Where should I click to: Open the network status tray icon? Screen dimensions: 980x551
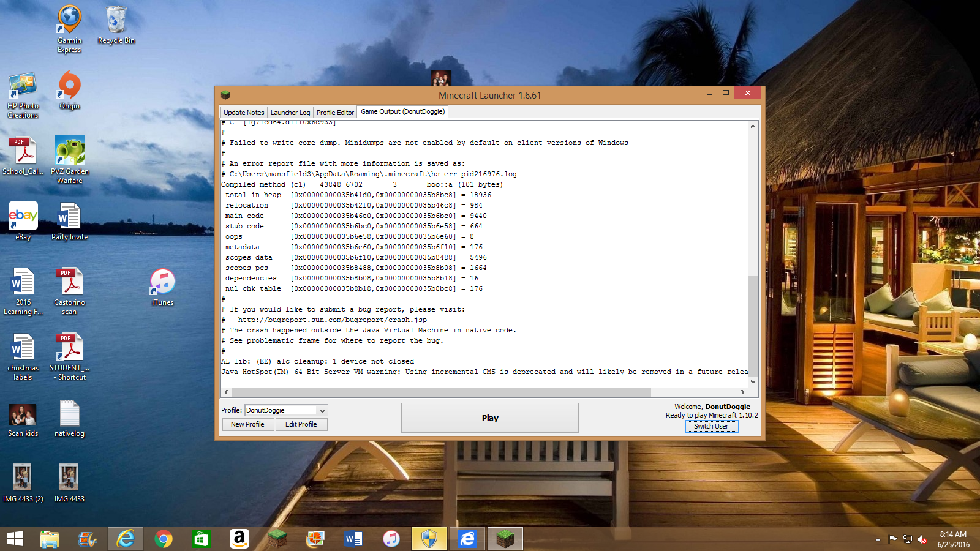[908, 539]
